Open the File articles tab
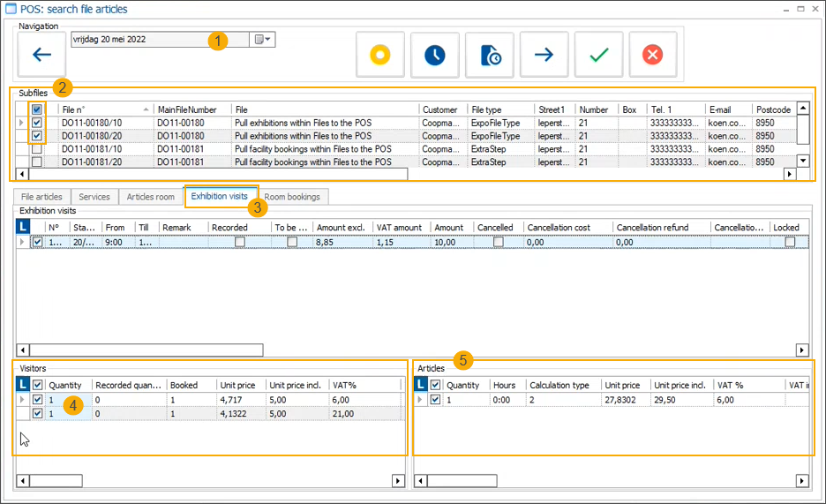This screenshot has height=504, width=826. pos(41,196)
